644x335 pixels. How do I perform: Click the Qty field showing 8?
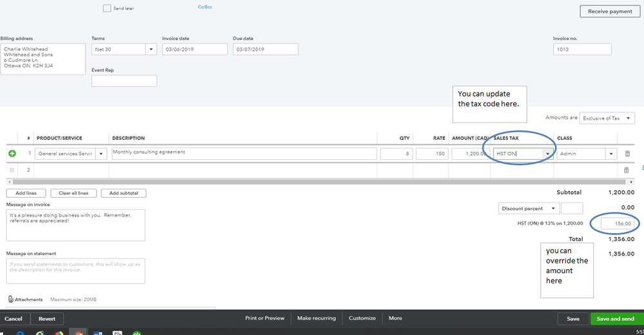396,153
